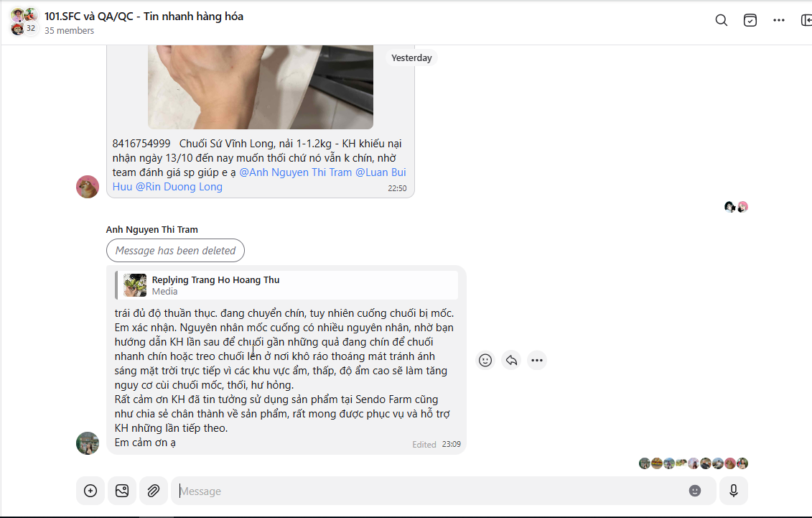View the seen-by avatars row above the input

tap(694, 463)
